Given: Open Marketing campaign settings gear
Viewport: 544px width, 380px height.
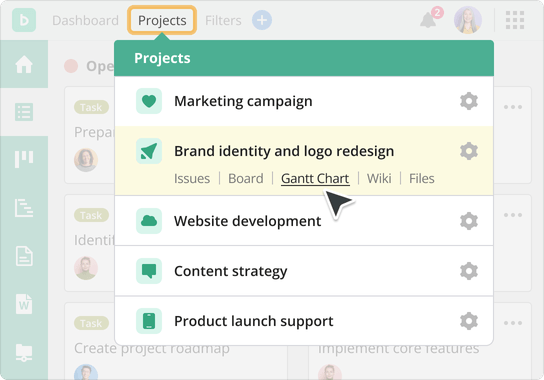Looking at the screenshot, I should click(x=469, y=101).
